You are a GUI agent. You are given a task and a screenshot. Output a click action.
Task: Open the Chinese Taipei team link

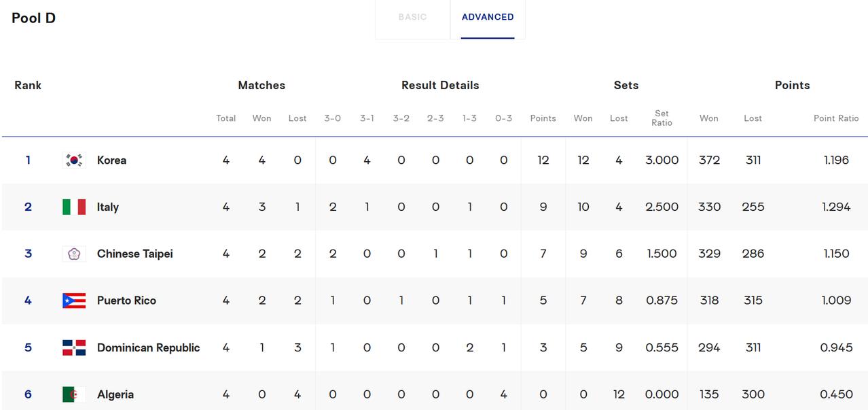135,254
